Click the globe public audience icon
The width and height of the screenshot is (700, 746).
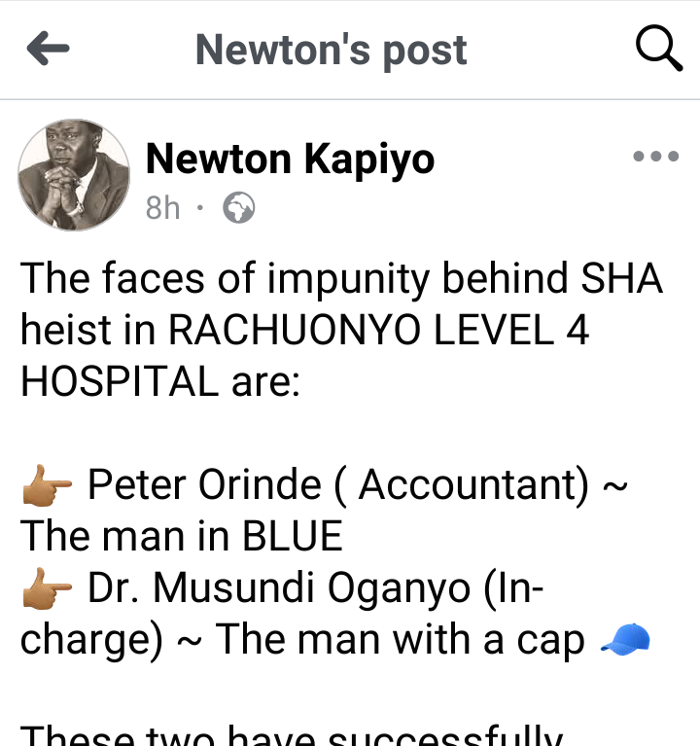pyautogui.click(x=238, y=208)
